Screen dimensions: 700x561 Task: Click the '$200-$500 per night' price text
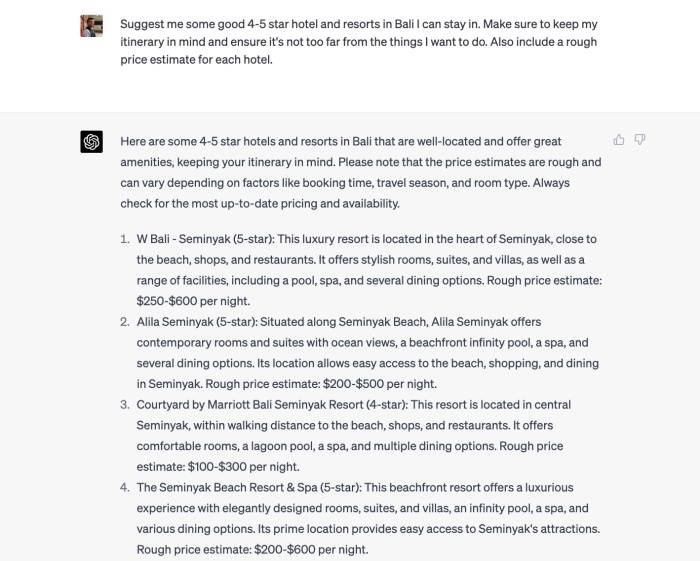point(379,384)
